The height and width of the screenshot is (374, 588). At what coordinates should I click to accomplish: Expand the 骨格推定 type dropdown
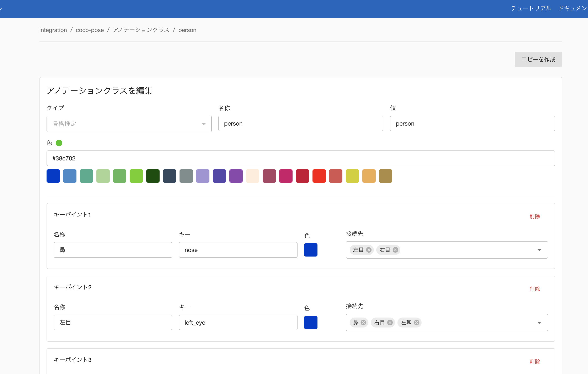[129, 124]
